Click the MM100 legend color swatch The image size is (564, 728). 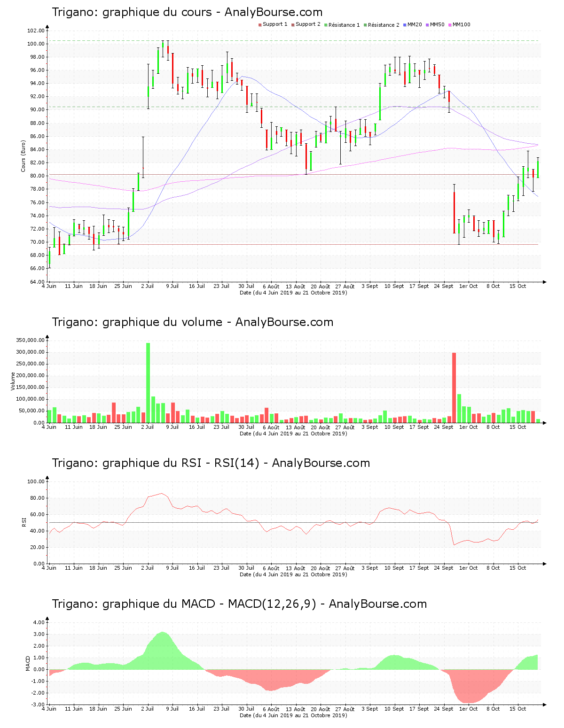[450, 25]
